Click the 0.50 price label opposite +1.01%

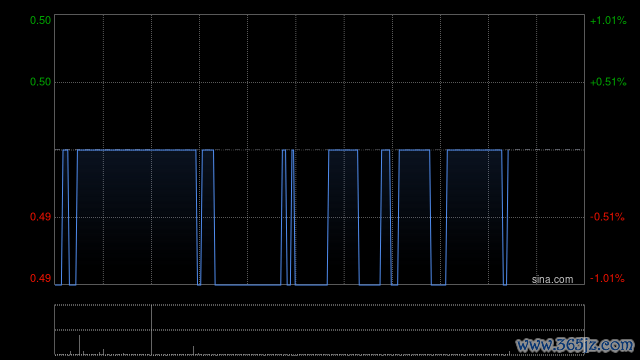click(x=40, y=20)
